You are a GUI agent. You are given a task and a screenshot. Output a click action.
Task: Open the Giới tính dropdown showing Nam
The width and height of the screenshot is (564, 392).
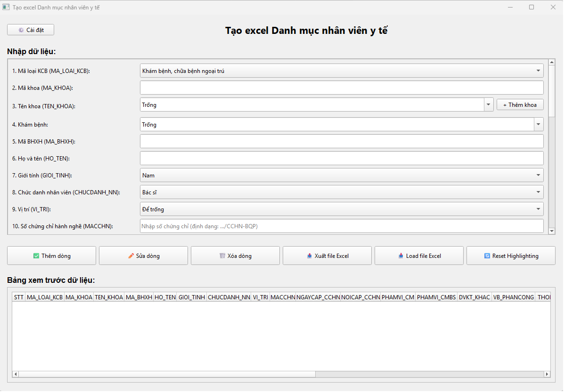(538, 176)
